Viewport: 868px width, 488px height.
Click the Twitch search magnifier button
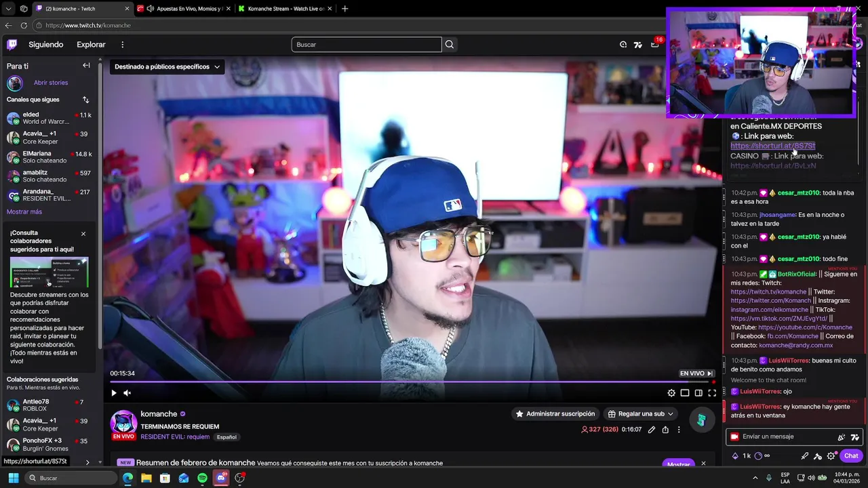click(x=449, y=45)
